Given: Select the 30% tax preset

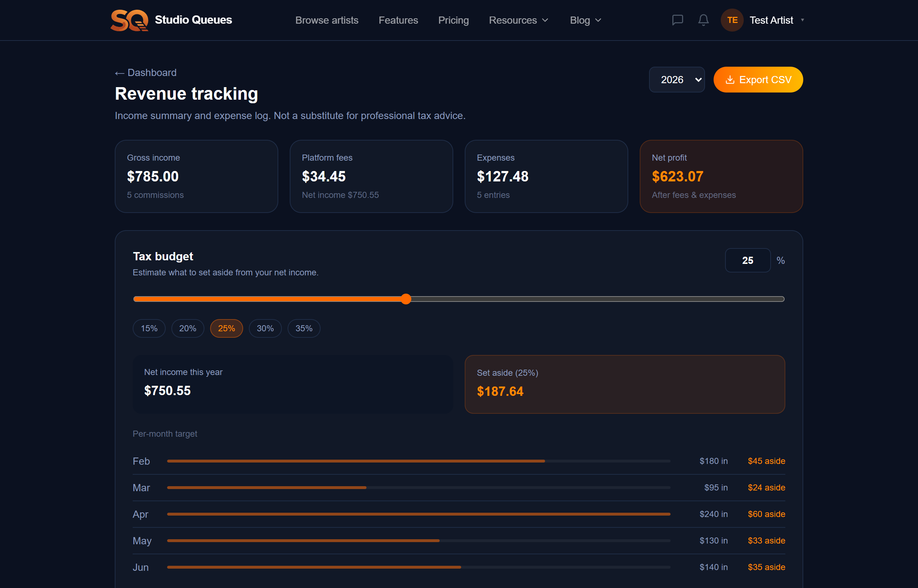Looking at the screenshot, I should pos(265,328).
